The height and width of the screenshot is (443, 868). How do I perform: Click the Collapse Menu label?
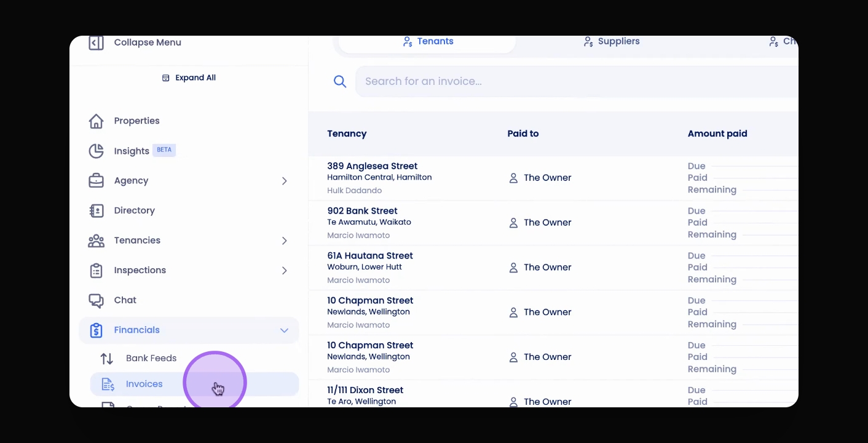[148, 42]
